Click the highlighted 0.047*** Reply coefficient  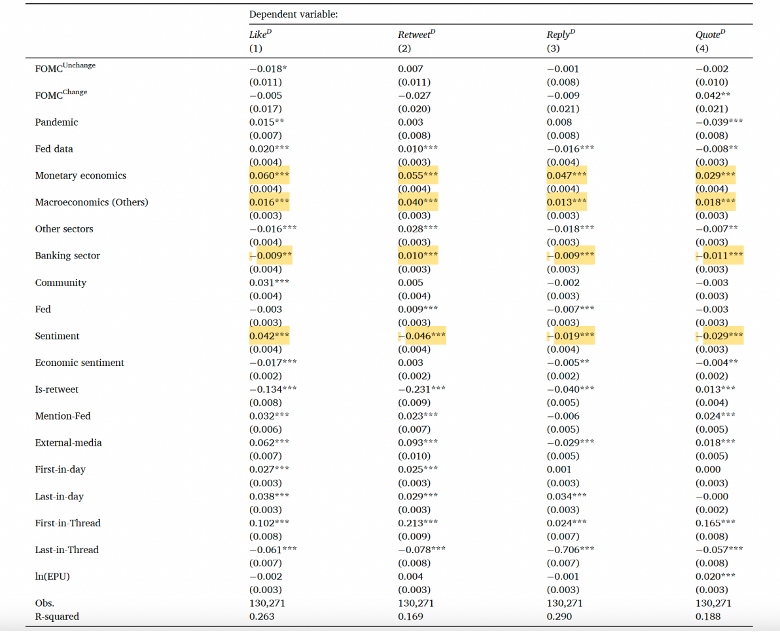point(566,175)
